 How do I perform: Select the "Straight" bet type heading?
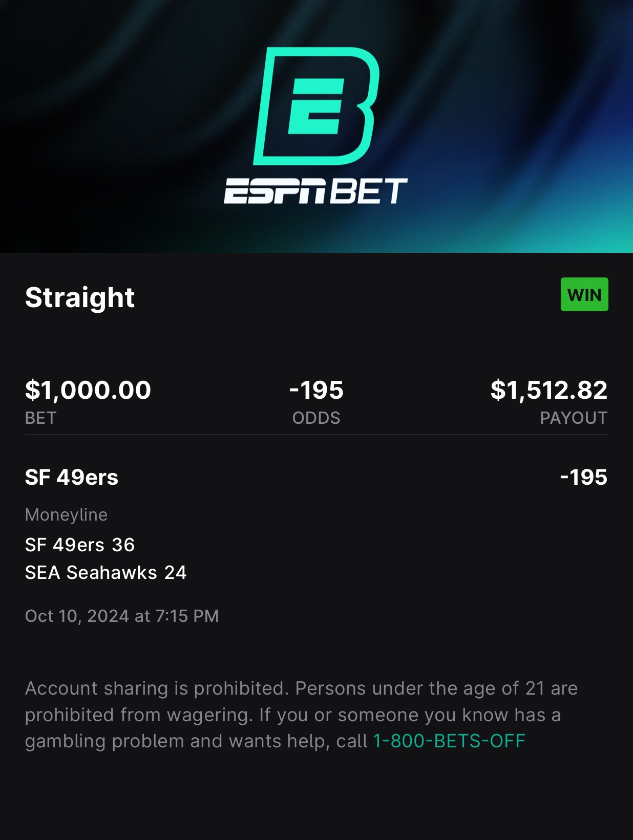pos(80,297)
